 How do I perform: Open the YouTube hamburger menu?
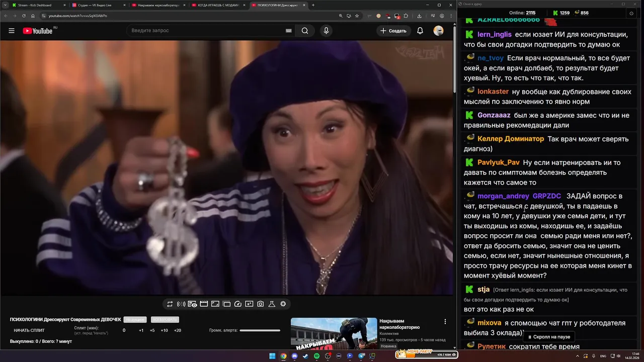coord(11,31)
